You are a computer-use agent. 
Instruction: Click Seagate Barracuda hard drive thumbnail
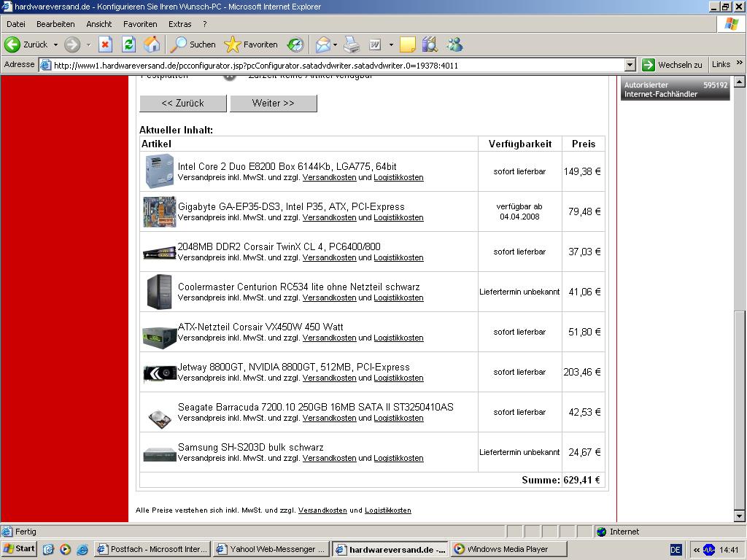(160, 418)
